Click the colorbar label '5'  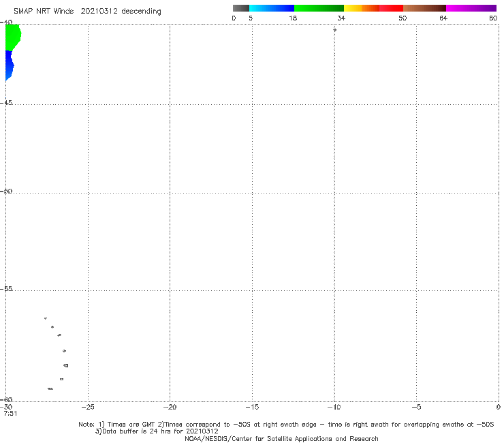click(251, 18)
